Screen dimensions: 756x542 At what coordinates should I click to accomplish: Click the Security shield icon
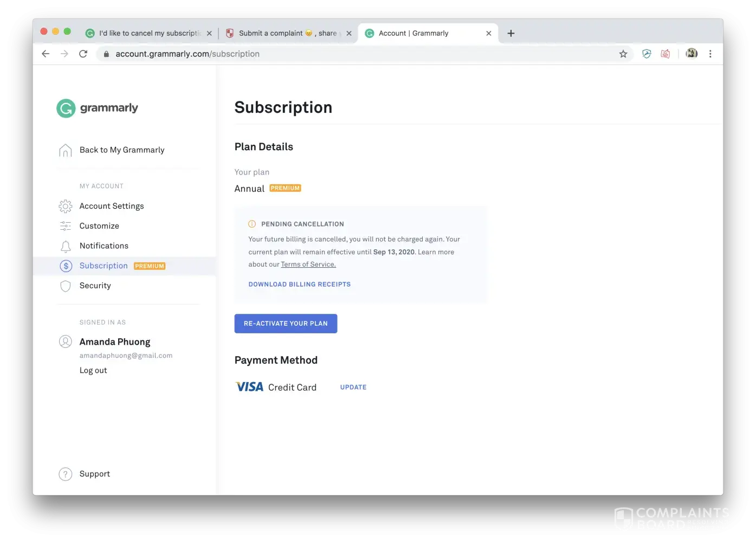point(66,286)
